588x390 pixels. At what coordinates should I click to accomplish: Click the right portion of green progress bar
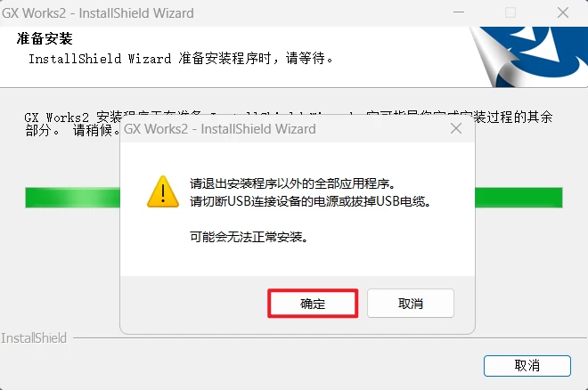pos(519,198)
